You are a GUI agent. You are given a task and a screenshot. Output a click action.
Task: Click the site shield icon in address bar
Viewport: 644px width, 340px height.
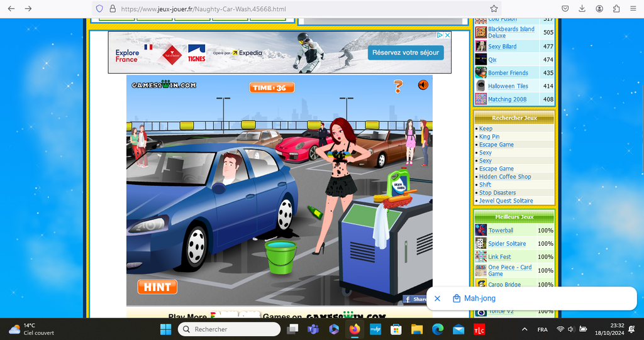click(99, 9)
